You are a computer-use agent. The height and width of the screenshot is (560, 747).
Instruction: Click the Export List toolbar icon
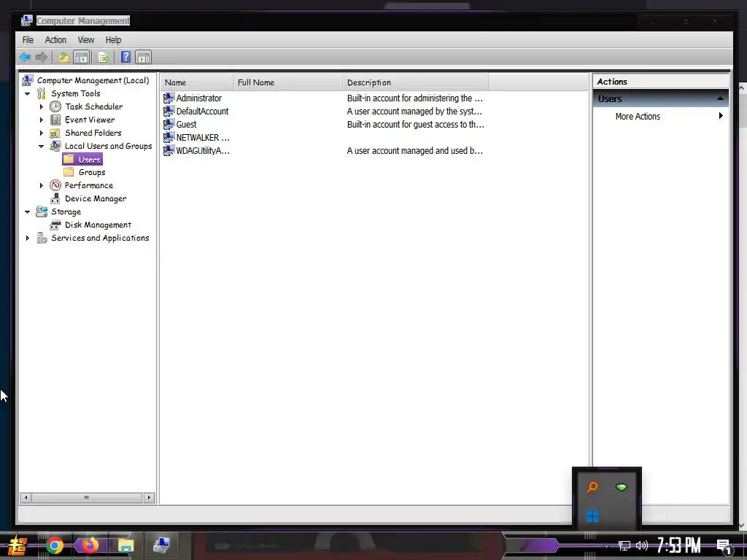104,58
